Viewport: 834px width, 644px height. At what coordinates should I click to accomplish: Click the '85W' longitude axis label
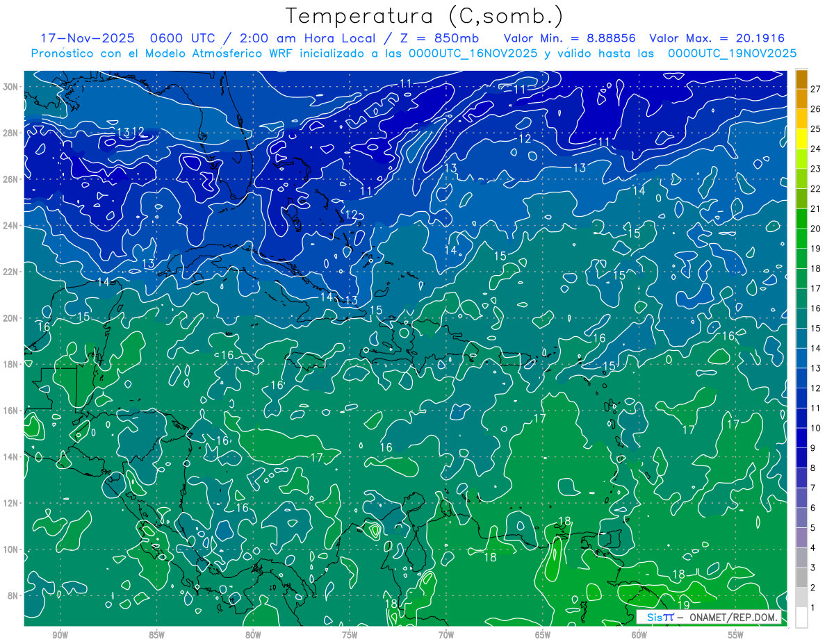click(x=156, y=635)
